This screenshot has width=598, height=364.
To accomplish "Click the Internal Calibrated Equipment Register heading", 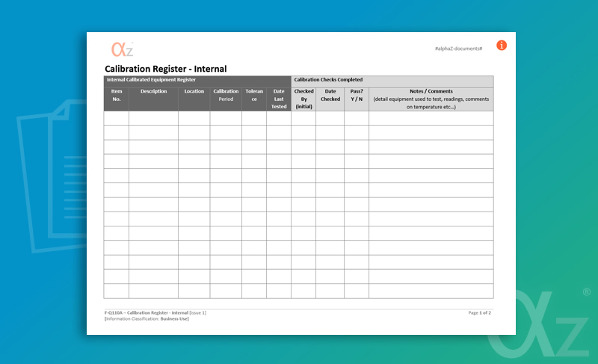I will click(152, 79).
